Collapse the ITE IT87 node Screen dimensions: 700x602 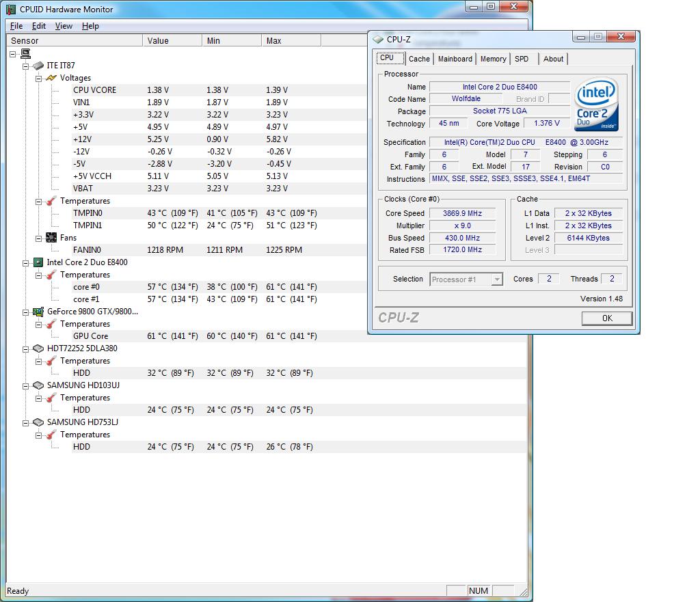coord(26,66)
